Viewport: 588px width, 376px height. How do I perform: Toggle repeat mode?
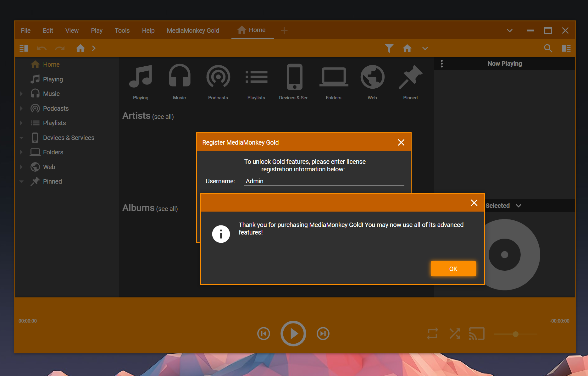point(432,334)
